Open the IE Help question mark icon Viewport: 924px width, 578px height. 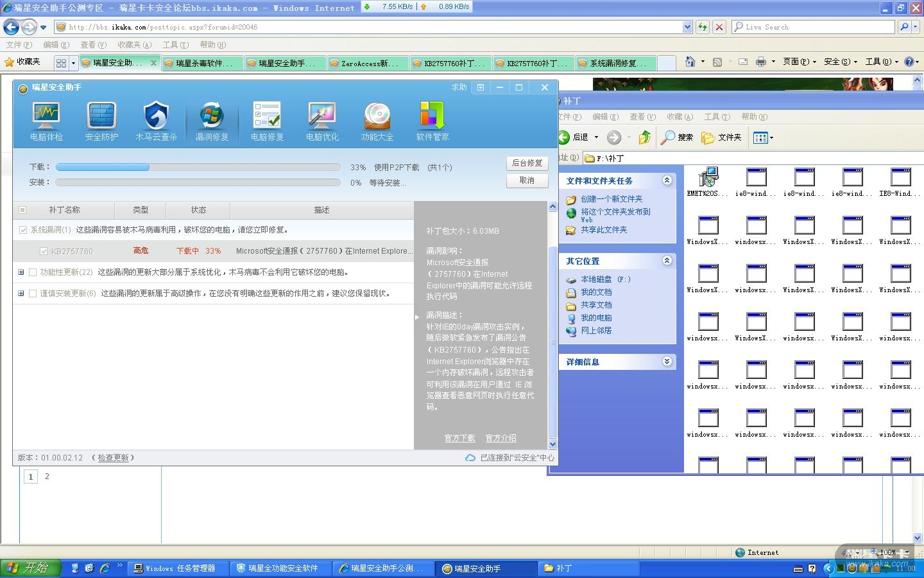[909, 62]
